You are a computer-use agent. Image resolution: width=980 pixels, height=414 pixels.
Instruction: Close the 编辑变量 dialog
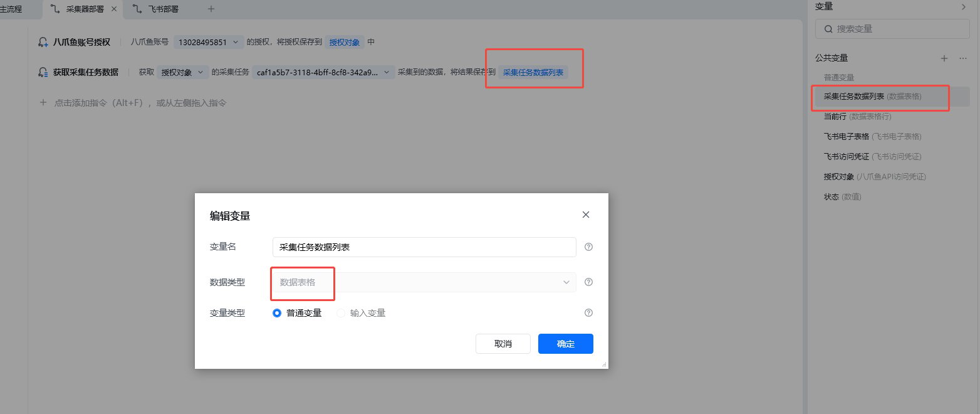(x=586, y=215)
